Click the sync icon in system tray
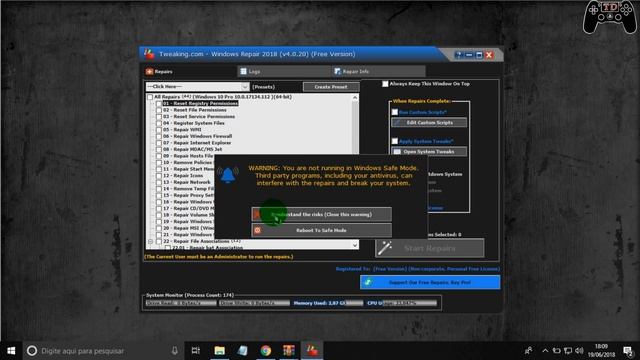 pos(556,351)
